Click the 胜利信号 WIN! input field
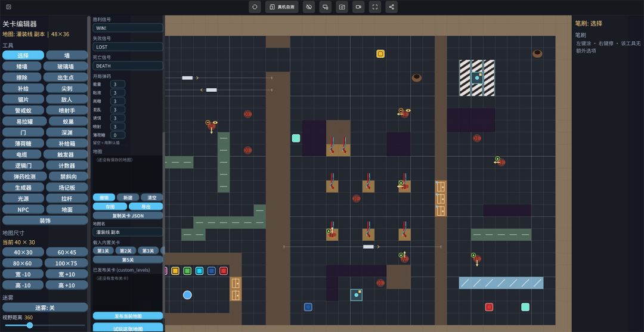Screen dimensions: 644x332 [x=128, y=28]
